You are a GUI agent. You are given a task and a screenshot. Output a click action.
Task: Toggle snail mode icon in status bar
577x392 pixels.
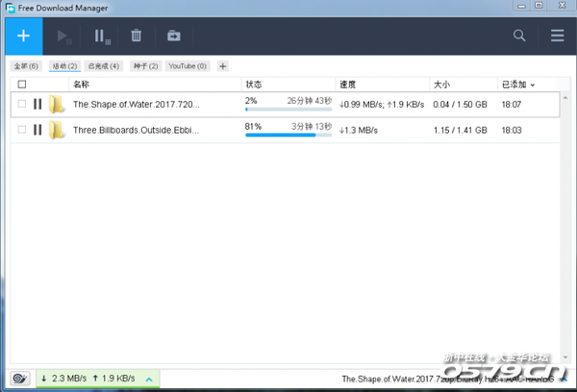coord(18,379)
